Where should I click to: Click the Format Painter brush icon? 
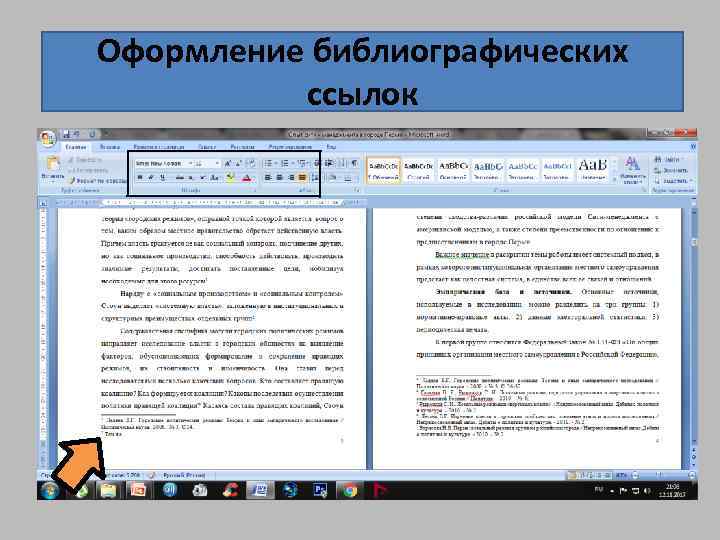click(72, 181)
